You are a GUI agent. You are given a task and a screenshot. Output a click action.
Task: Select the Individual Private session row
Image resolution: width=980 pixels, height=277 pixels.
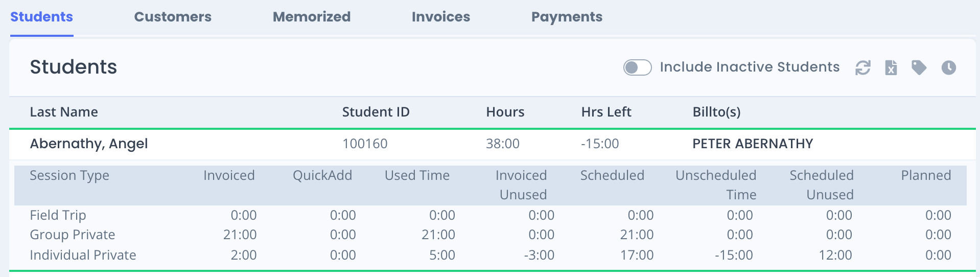click(491, 255)
